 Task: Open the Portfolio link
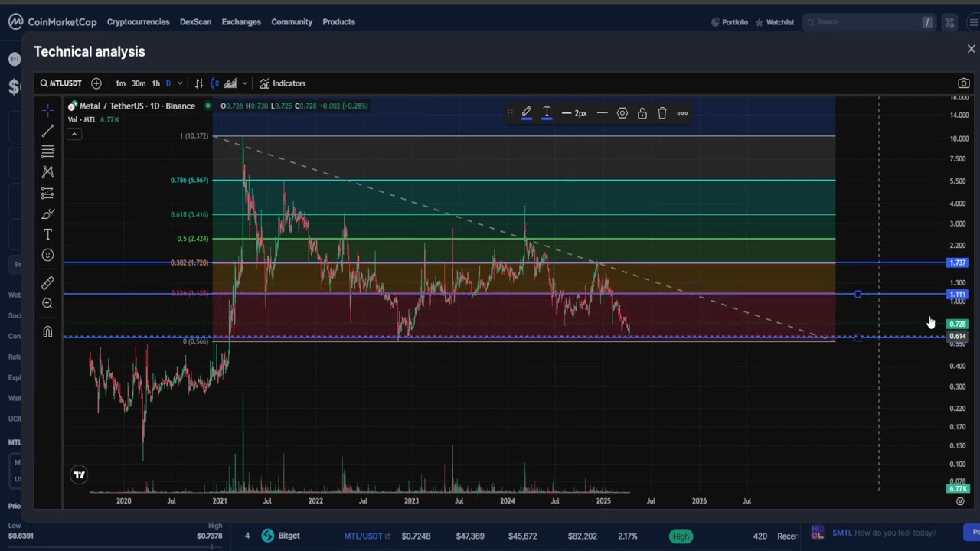click(x=730, y=22)
